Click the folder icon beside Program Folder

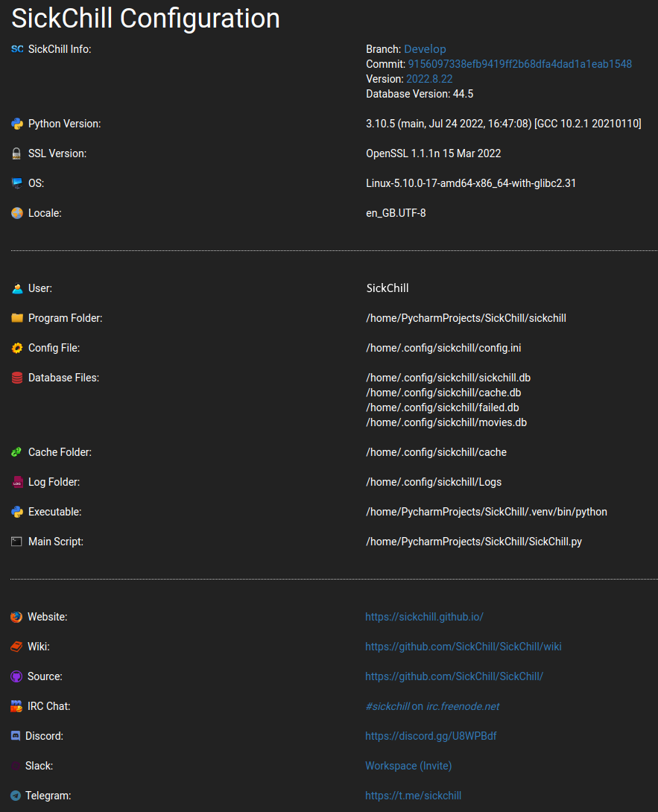coord(17,318)
